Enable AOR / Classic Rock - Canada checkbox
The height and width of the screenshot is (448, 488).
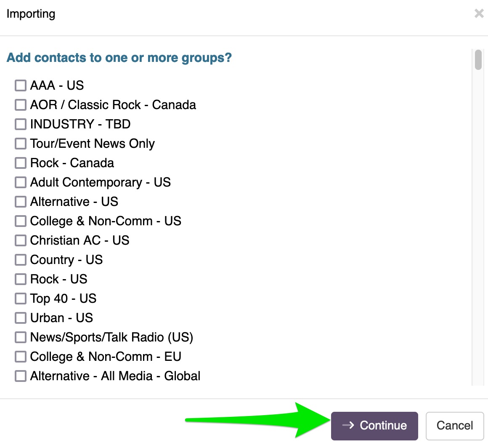click(21, 105)
